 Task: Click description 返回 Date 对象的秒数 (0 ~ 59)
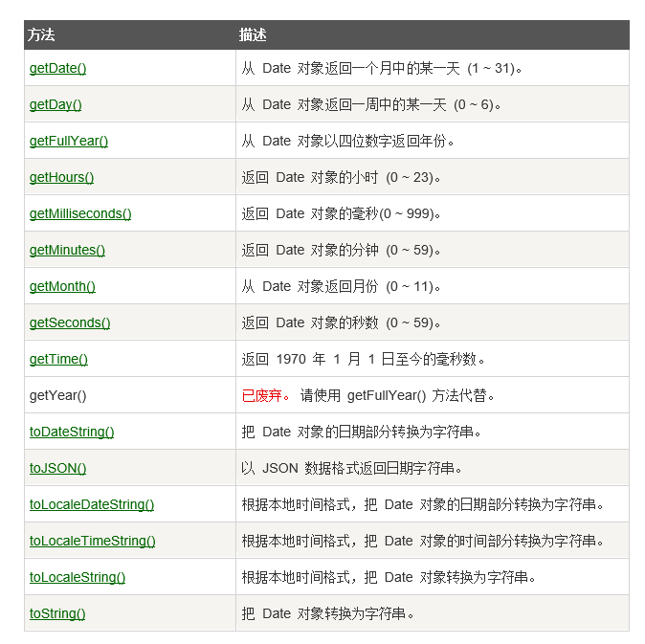[341, 322]
